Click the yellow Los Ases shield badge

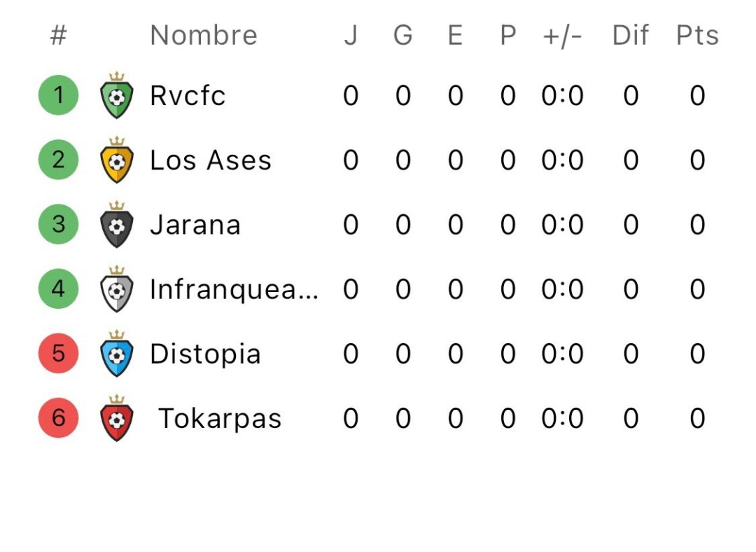click(x=117, y=160)
